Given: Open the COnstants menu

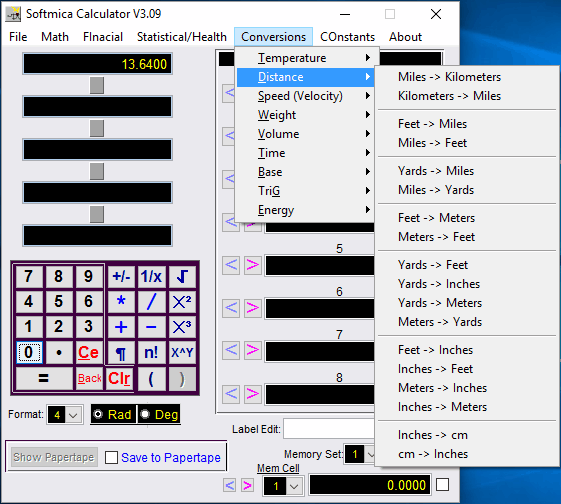Looking at the screenshot, I should point(347,37).
